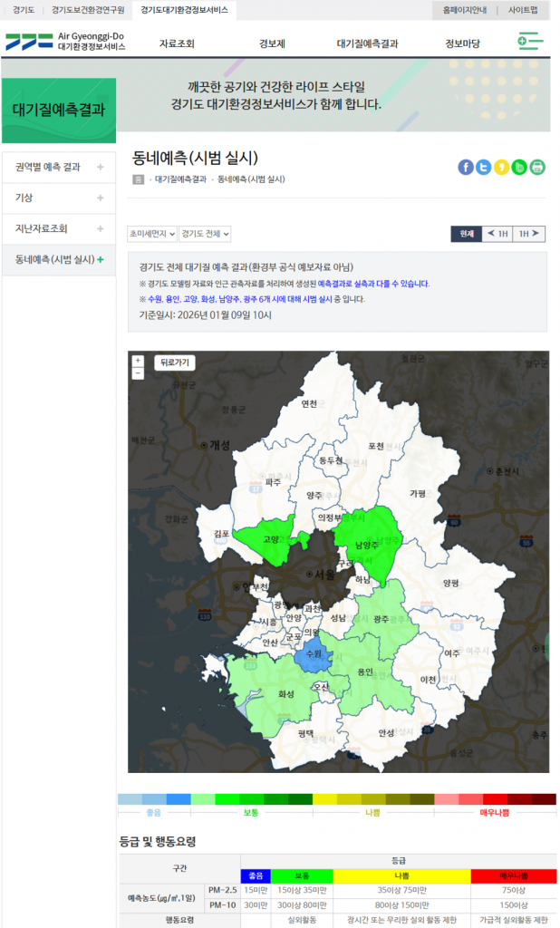Step back one hour in forecast
Image resolution: width=560 pixels, height=928 pixels.
tap(497, 234)
